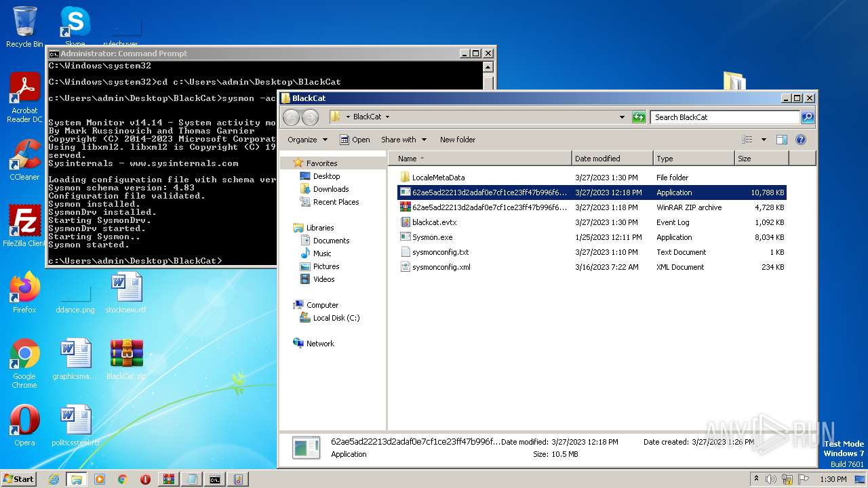
Task: Select BlackCat.zip archive on desktop
Action: pos(126,359)
